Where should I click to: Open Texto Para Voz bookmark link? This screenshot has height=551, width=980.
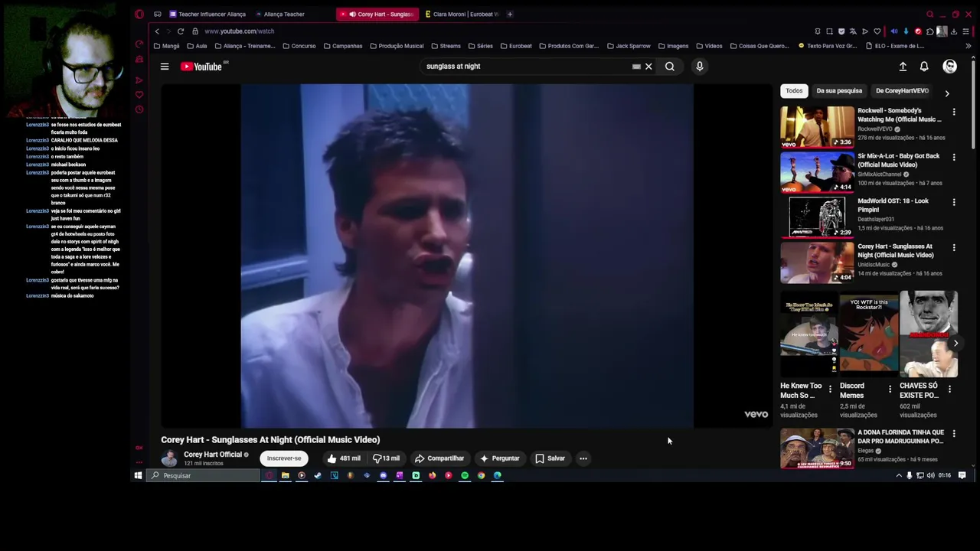tap(827, 46)
